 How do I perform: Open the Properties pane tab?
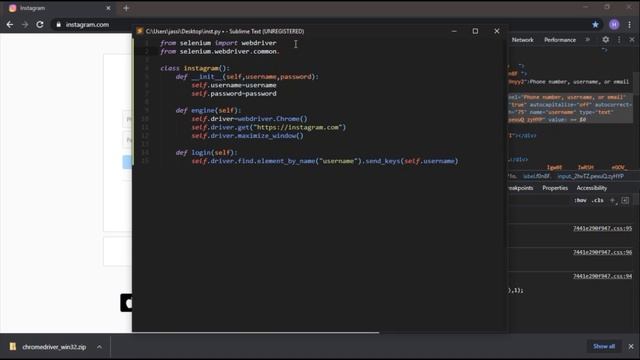point(555,188)
